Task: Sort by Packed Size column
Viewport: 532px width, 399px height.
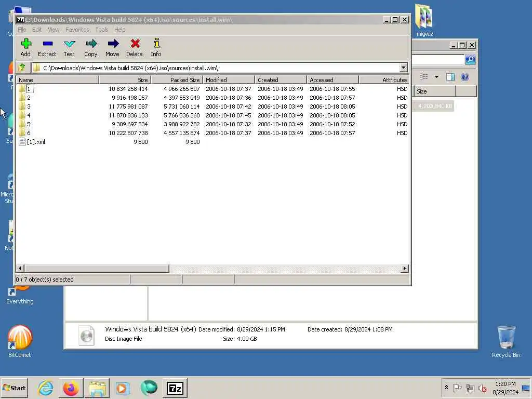Action: (x=177, y=79)
